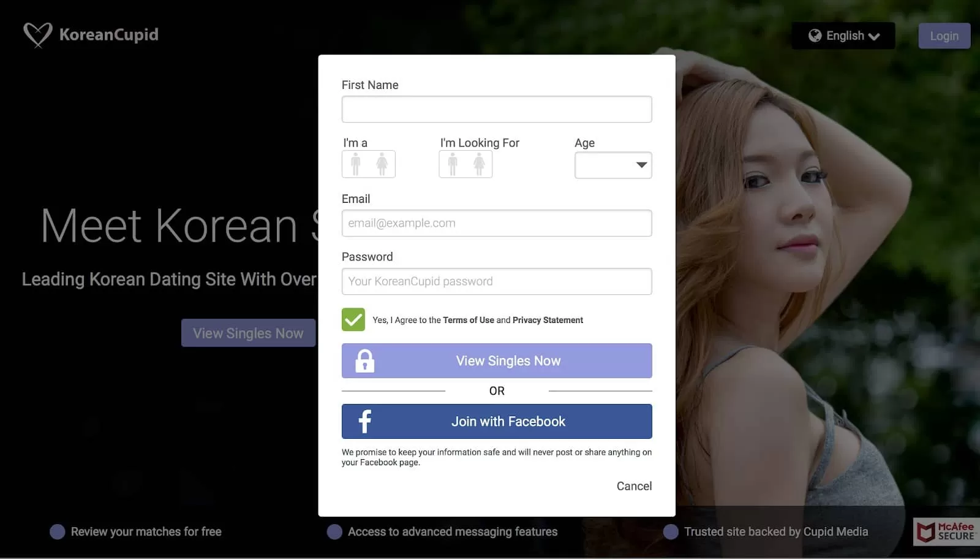The height and width of the screenshot is (559, 980).
Task: Click the globe icon beside English
Action: pyautogui.click(x=815, y=36)
